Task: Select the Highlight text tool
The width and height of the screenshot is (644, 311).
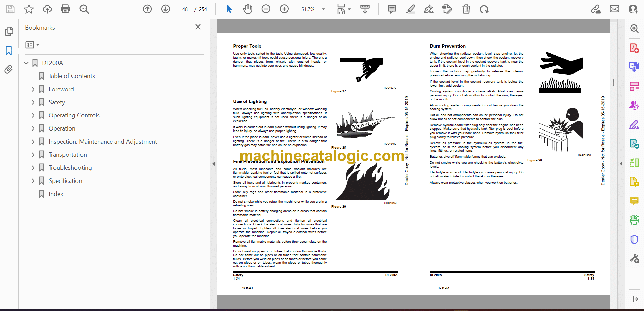Action: 410,9
